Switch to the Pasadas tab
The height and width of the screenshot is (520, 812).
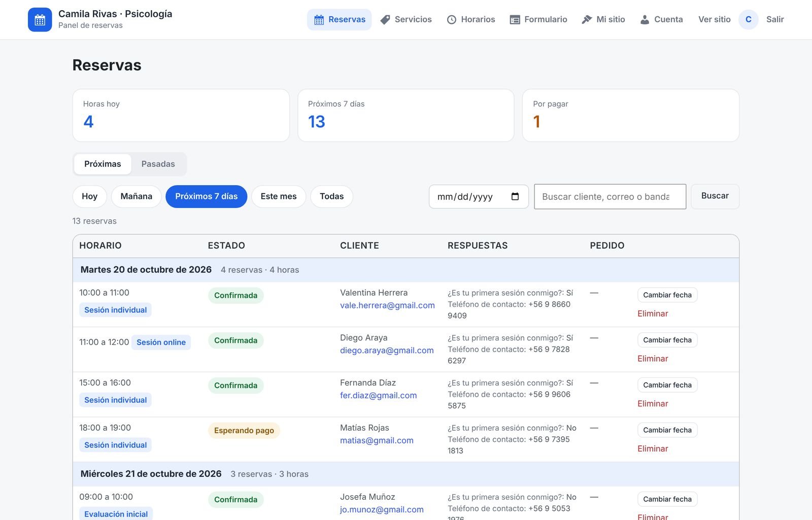point(158,164)
